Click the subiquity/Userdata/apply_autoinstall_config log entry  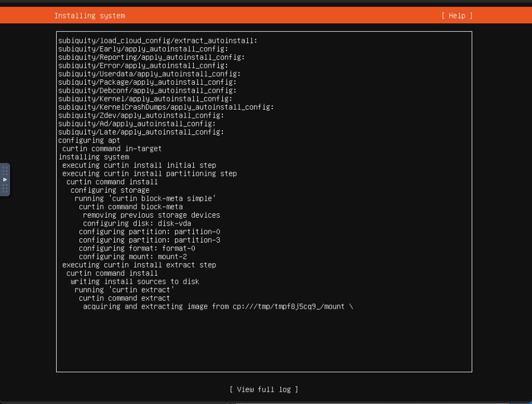(149, 74)
